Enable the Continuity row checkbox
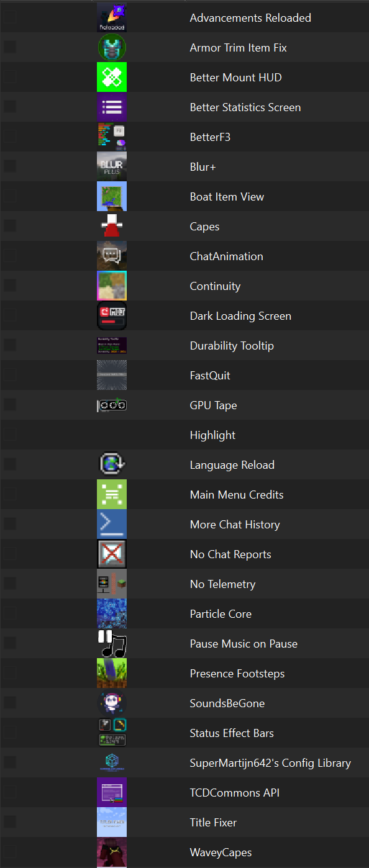The height and width of the screenshot is (868, 369). 10,286
